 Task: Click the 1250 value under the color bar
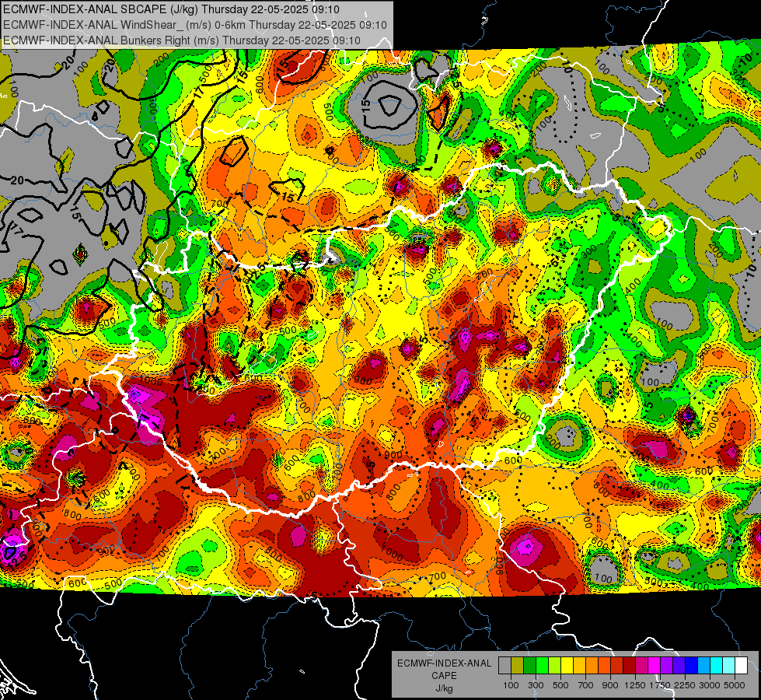coord(635,685)
